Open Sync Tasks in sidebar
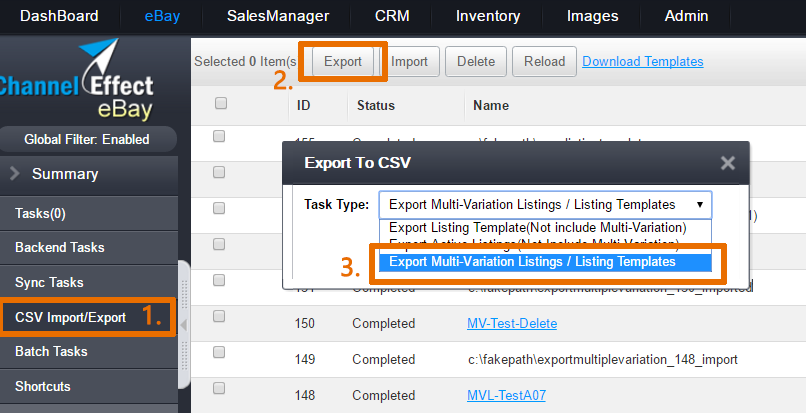806x413 pixels. tap(88, 282)
